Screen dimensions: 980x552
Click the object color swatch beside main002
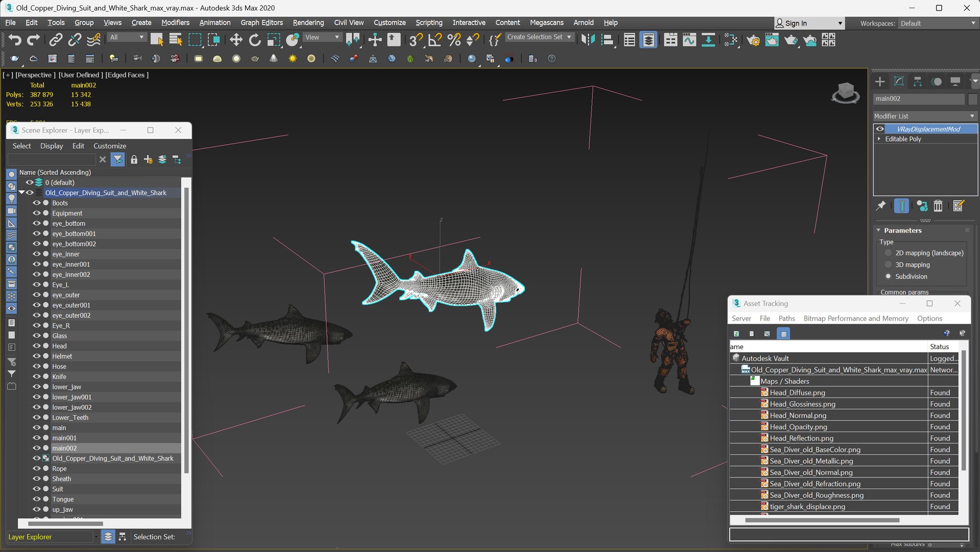972,99
